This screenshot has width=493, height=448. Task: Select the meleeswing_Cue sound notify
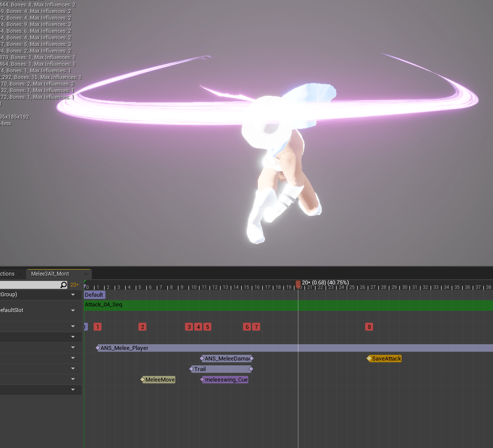[x=226, y=380]
